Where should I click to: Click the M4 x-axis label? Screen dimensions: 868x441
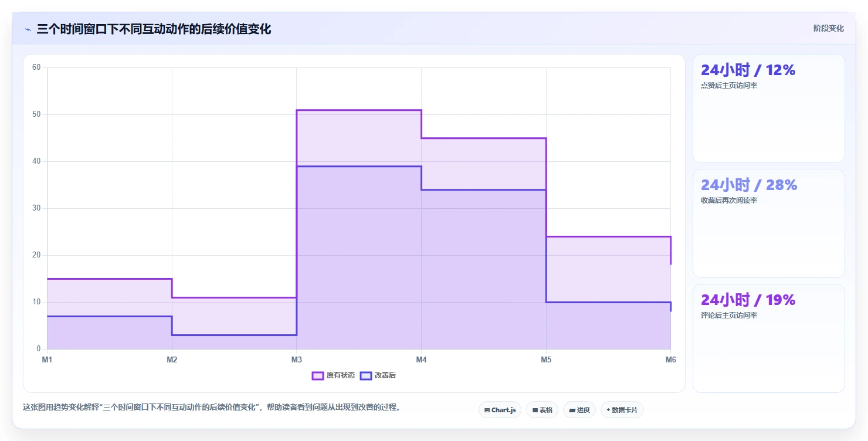[421, 359]
